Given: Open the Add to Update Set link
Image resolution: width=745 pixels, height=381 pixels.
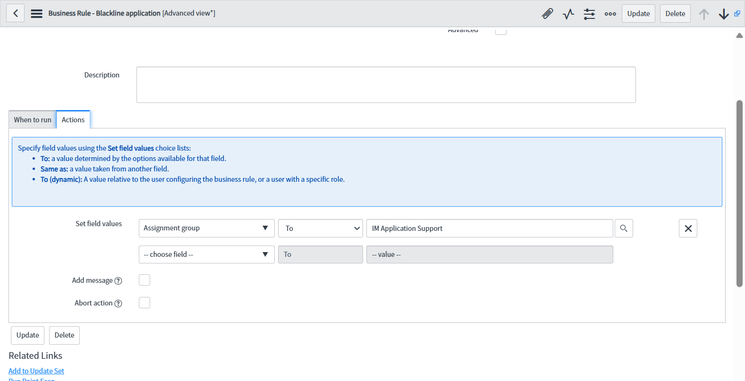Looking at the screenshot, I should coord(36,371).
